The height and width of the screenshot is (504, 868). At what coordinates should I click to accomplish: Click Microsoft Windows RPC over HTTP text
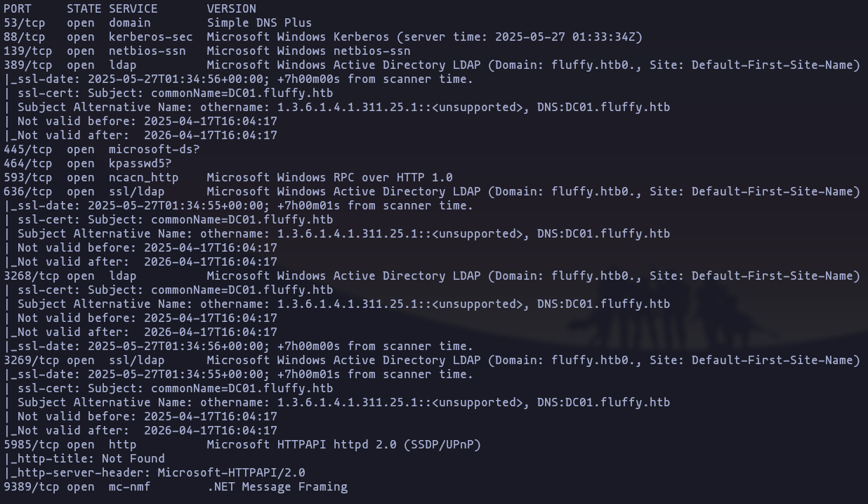click(329, 177)
